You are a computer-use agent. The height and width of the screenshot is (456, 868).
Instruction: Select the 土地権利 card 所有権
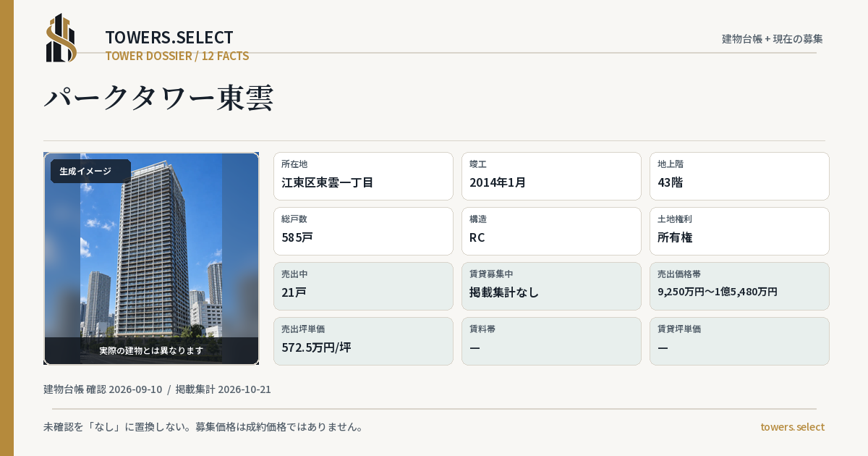pos(739,231)
